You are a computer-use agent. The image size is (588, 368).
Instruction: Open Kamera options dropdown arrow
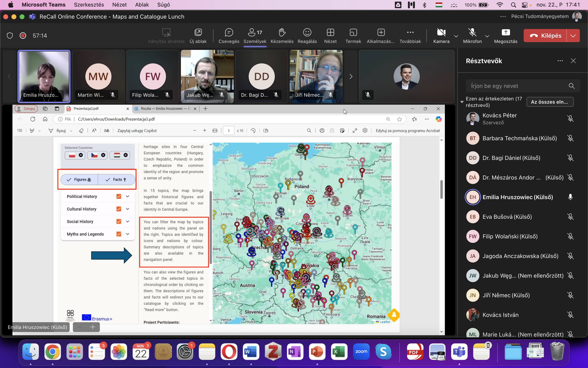456,36
